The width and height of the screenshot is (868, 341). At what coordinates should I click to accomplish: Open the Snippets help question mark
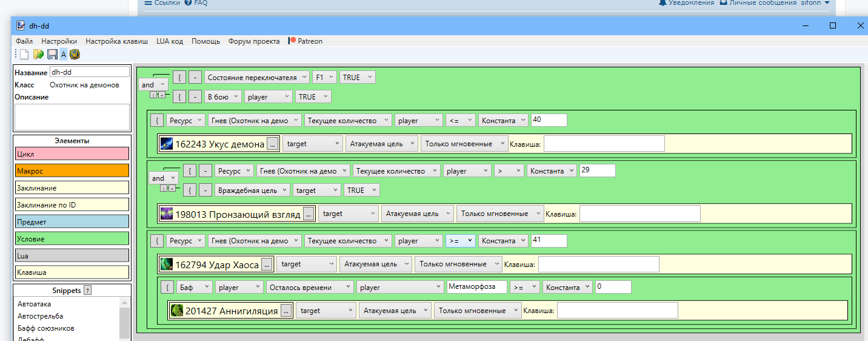pyautogui.click(x=87, y=291)
